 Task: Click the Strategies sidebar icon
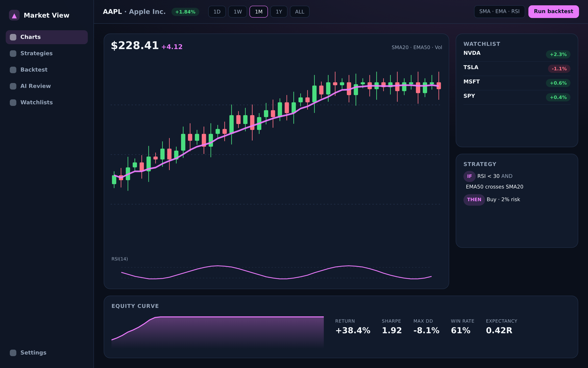pos(13,54)
